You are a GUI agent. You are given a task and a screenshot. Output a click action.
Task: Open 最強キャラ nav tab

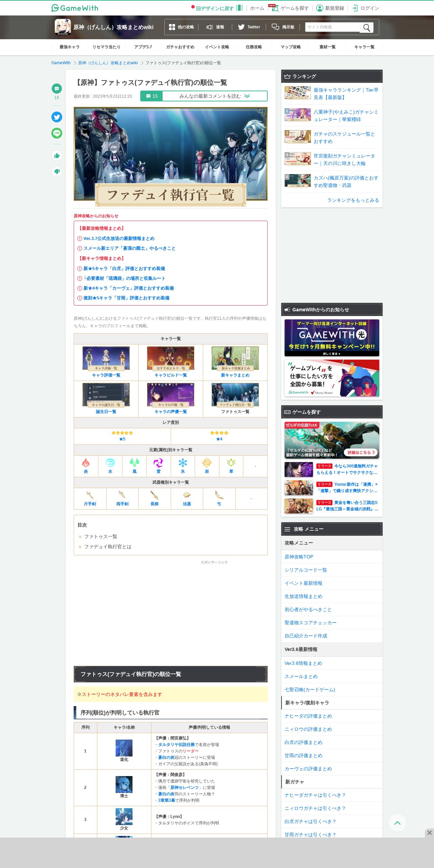pyautogui.click(x=70, y=47)
